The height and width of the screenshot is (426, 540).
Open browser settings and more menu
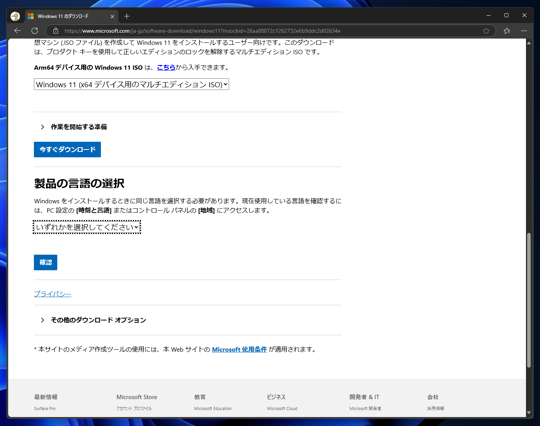524,31
